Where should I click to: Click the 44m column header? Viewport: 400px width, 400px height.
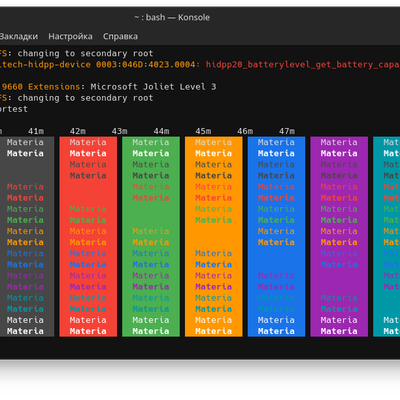coord(161,131)
